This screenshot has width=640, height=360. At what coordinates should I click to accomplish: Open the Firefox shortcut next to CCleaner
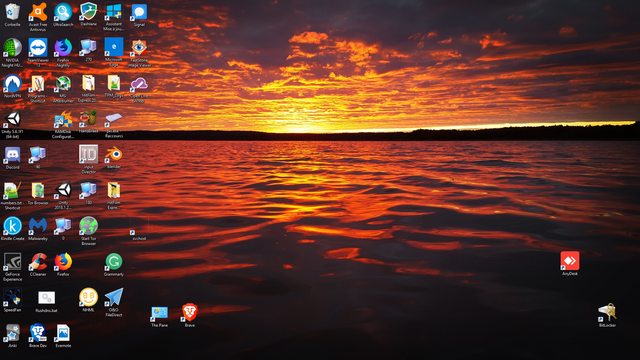pos(63,263)
